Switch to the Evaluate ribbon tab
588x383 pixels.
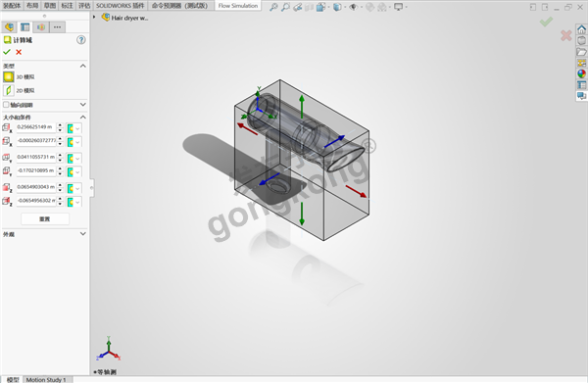coord(84,5)
